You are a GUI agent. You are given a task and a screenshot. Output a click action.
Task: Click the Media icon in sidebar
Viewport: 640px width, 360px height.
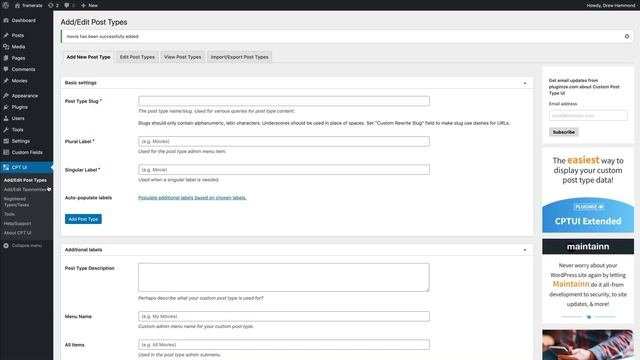[6, 47]
